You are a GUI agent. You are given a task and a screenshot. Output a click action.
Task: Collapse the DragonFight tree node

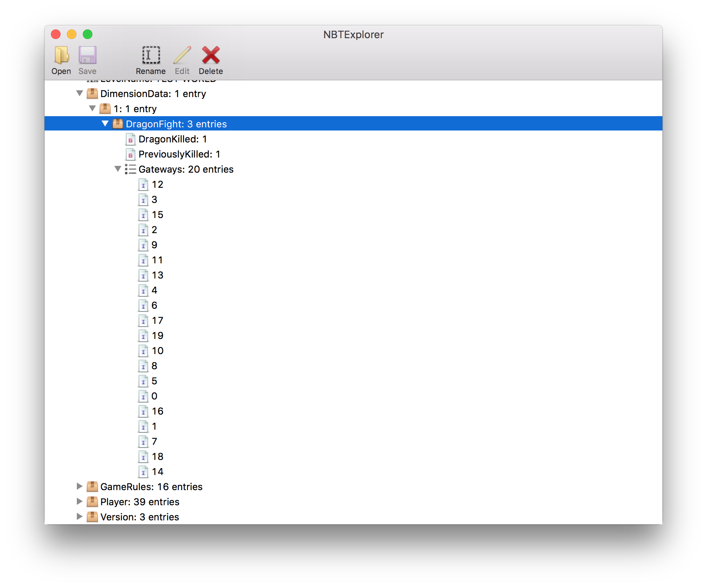point(105,124)
